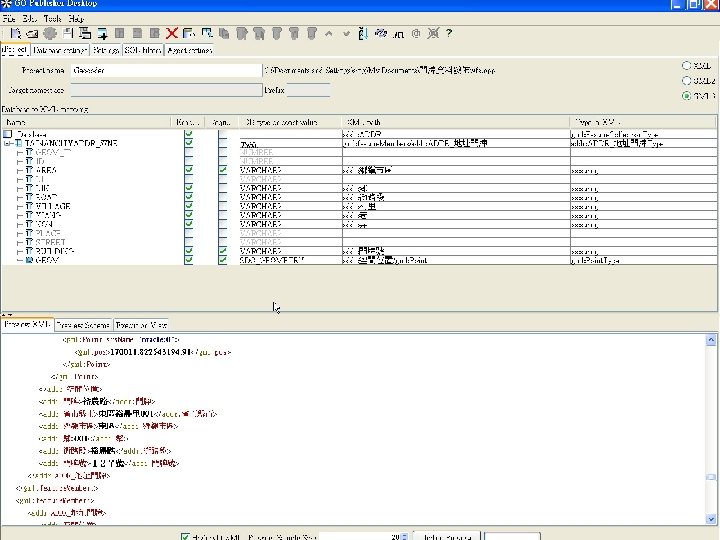The height and width of the screenshot is (540, 720).
Task: Select the third GML version radio button
Action: click(686, 96)
